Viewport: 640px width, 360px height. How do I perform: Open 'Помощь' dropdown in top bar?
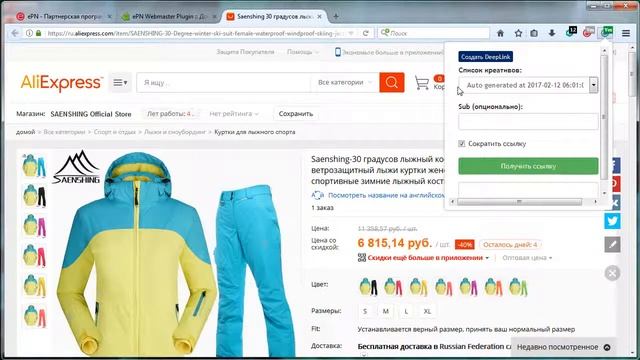click(x=303, y=52)
